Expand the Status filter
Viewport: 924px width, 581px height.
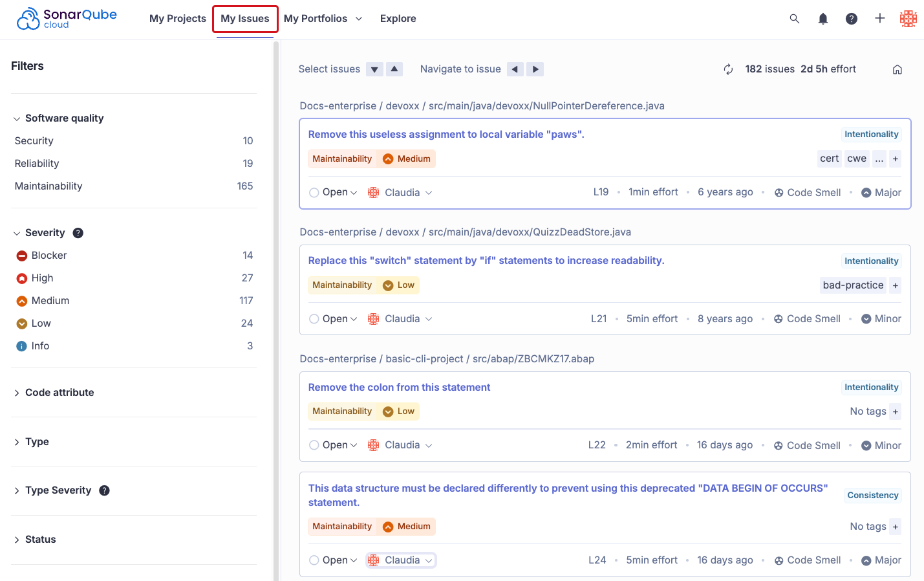(35, 540)
